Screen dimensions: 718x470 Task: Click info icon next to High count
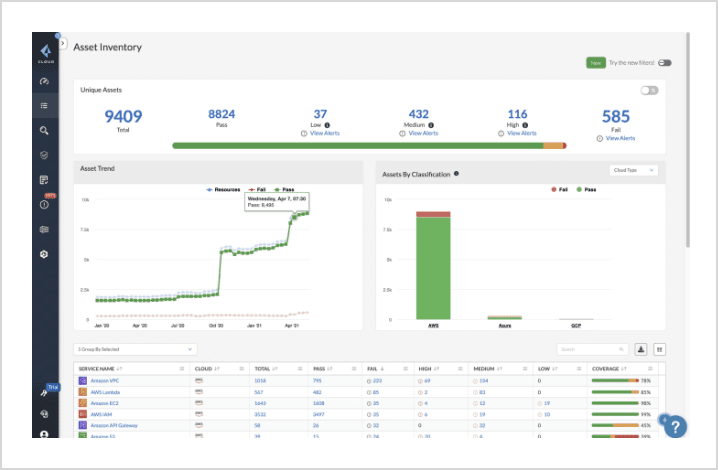click(x=525, y=125)
